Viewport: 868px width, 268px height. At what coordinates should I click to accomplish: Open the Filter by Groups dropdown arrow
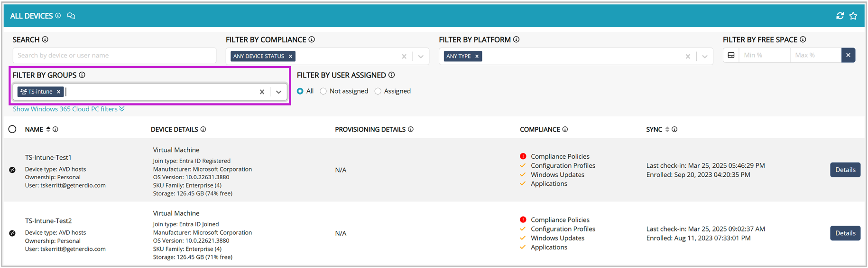pos(279,92)
